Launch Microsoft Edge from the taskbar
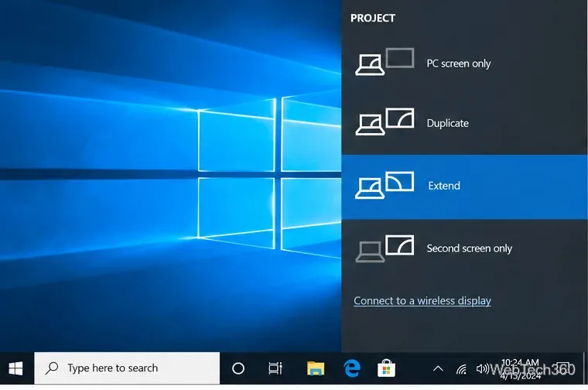 pos(352,368)
